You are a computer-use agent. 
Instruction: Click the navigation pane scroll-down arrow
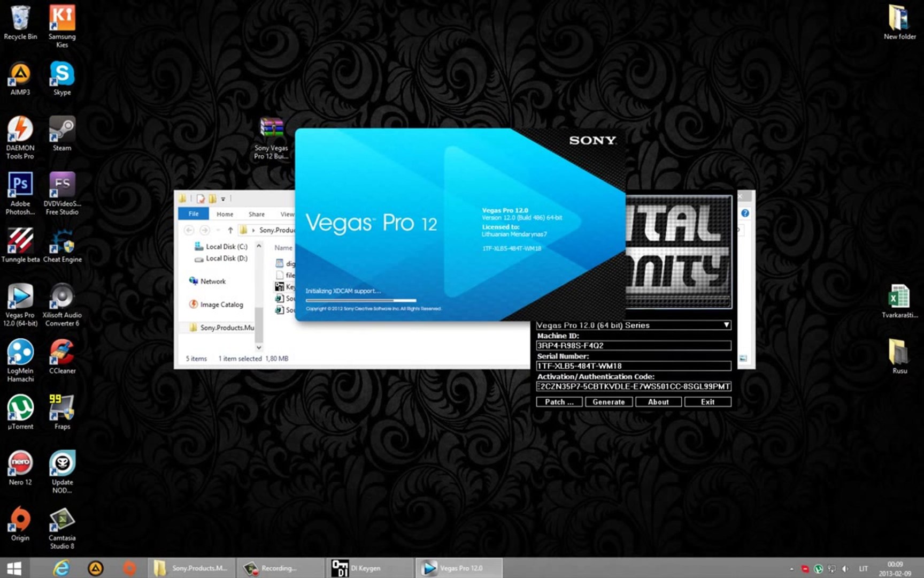(259, 347)
